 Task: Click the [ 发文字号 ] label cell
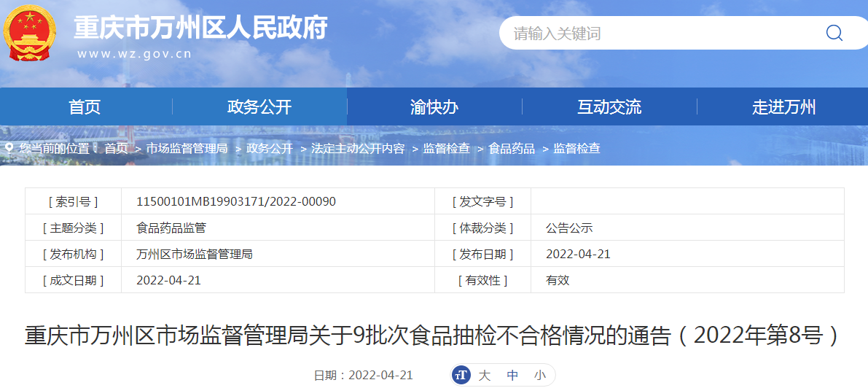pyautogui.click(x=482, y=201)
